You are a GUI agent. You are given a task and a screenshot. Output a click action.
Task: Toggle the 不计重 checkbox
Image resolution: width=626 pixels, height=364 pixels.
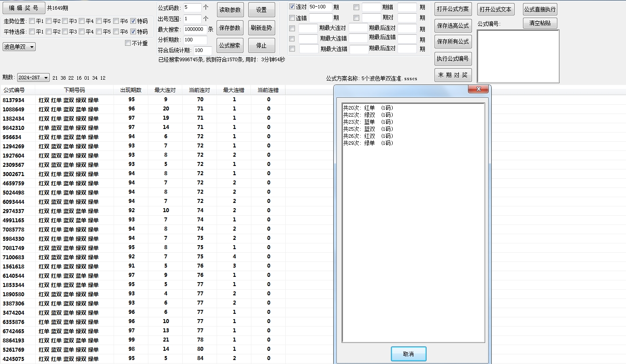point(128,43)
